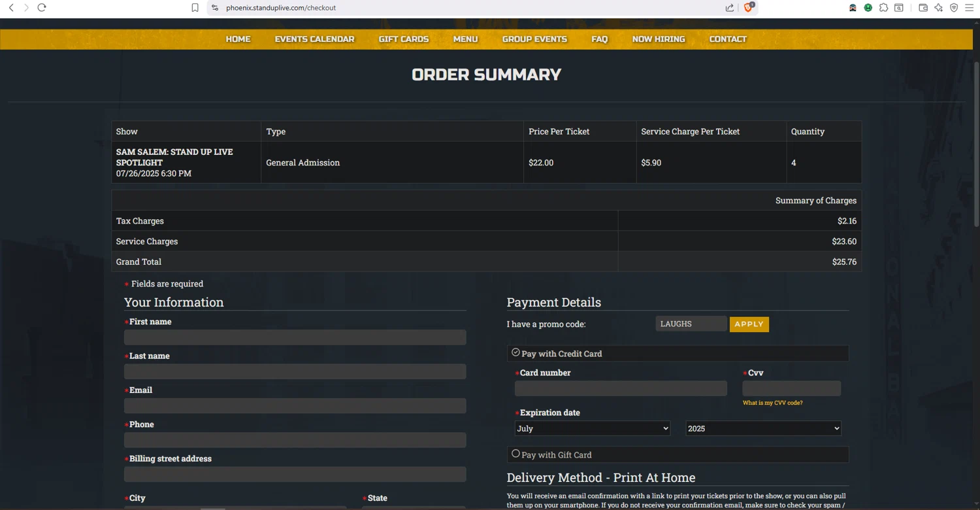Open the Brave Wallet icon
Screen dimensions: 980x510
923,8
